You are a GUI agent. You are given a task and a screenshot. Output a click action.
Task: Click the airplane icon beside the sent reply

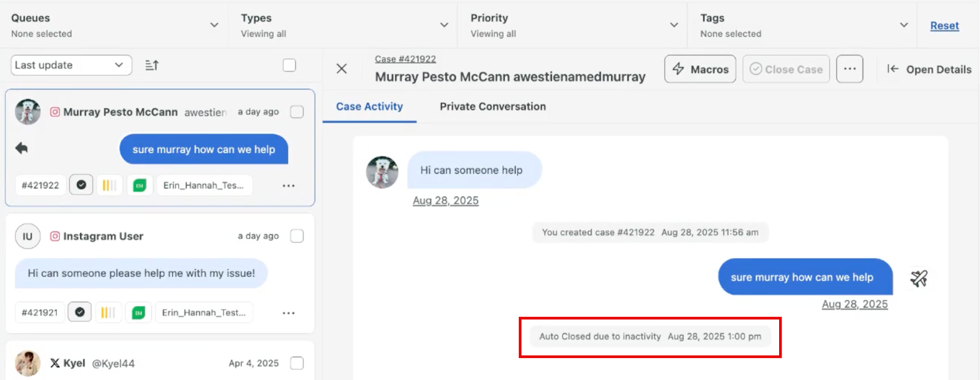click(x=918, y=278)
